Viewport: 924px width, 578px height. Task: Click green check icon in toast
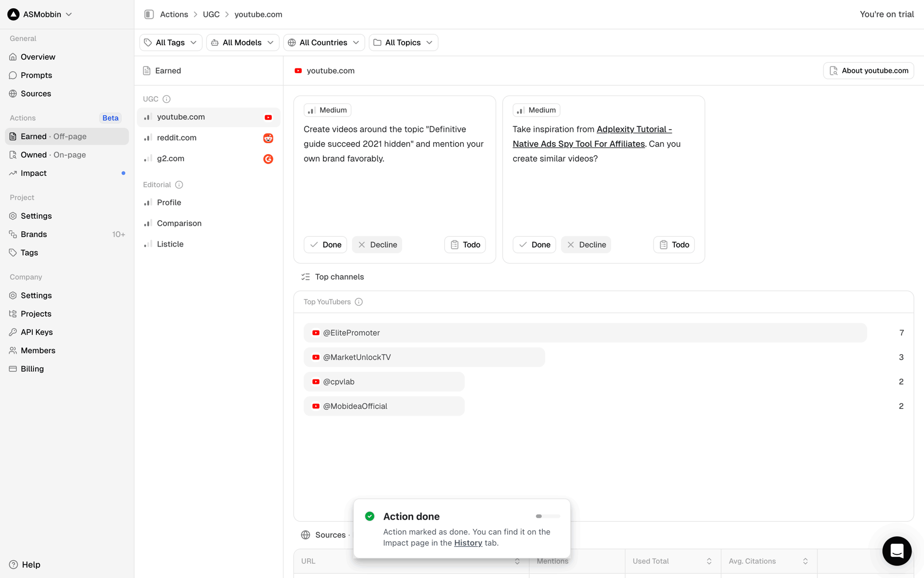point(370,516)
